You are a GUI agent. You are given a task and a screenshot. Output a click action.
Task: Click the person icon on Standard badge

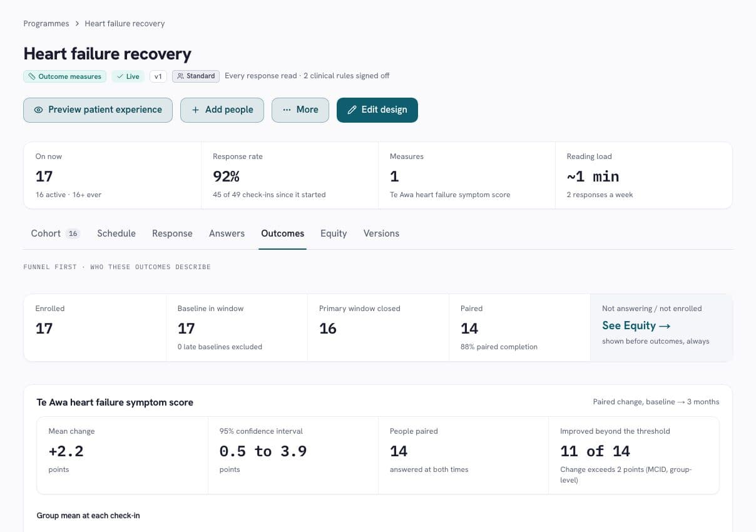tap(180, 76)
